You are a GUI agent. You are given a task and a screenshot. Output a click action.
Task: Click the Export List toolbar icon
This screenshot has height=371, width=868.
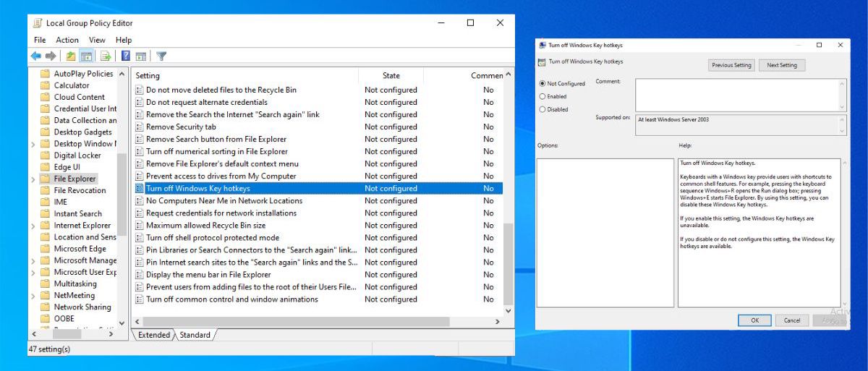click(x=106, y=56)
